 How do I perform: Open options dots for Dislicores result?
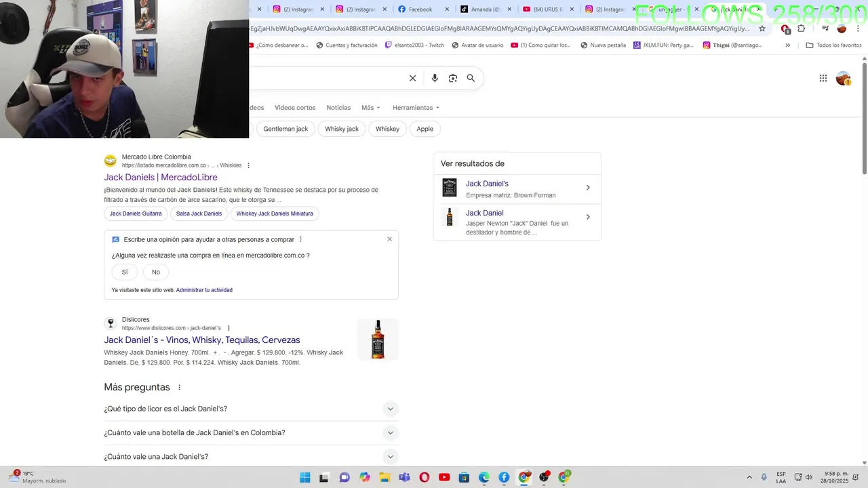pyautogui.click(x=229, y=328)
